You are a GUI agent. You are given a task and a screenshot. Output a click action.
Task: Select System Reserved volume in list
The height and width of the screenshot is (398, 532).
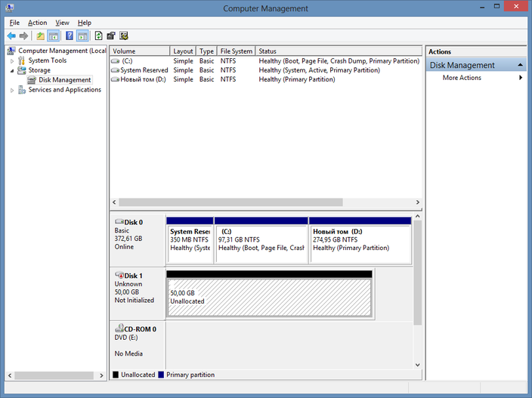point(144,70)
